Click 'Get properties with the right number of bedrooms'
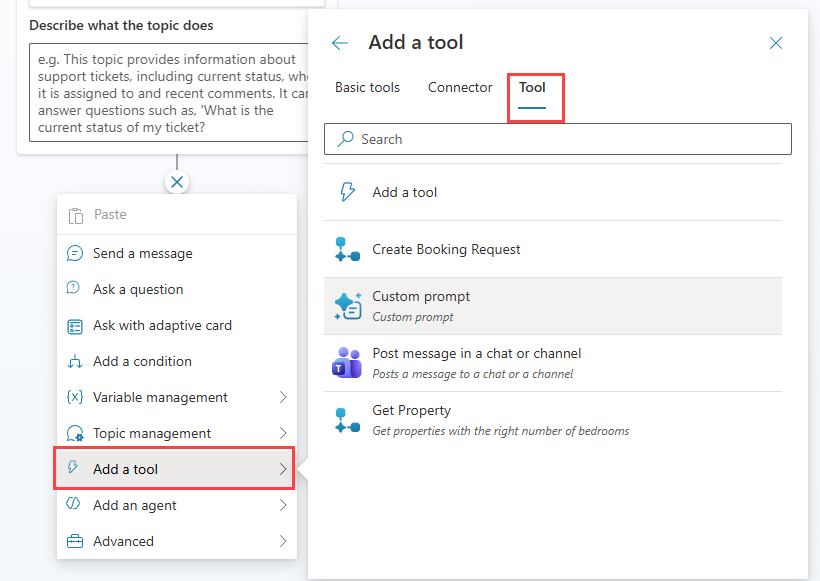Screen dimensions: 820x581 (x=500, y=431)
